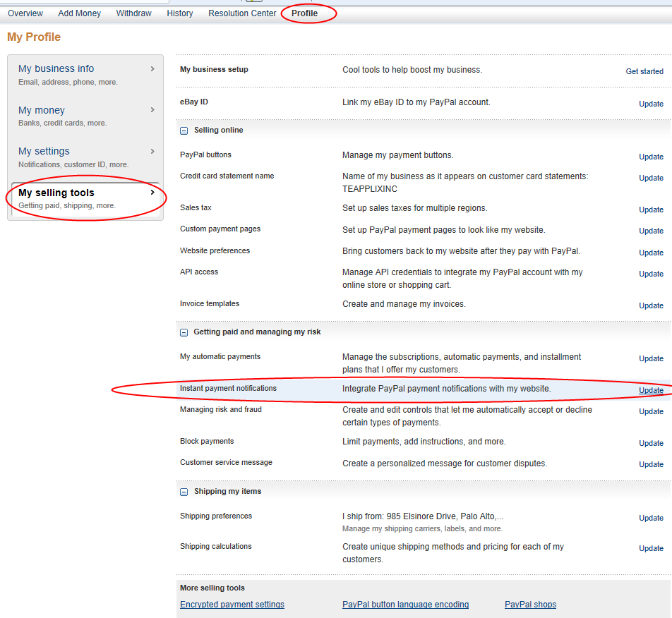The width and height of the screenshot is (672, 618).
Task: Open My money sidebar link
Action: point(42,110)
